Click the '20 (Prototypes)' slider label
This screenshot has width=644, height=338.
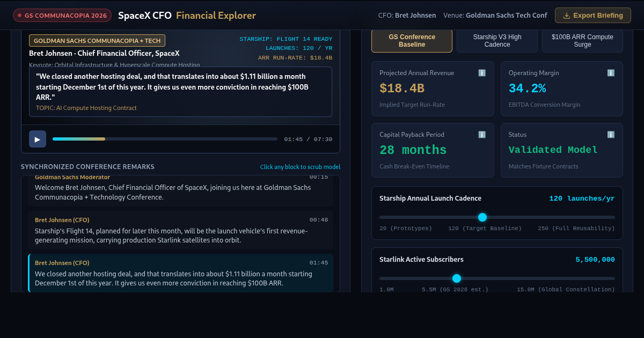point(406,229)
